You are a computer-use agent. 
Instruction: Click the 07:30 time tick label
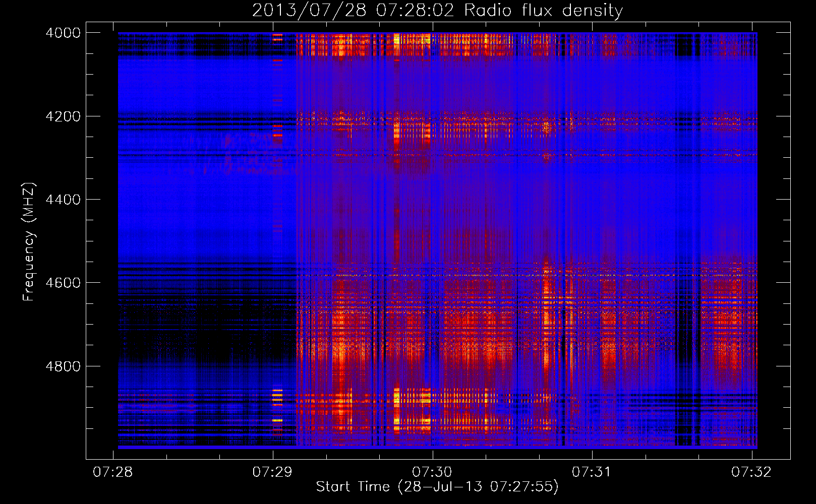(x=432, y=472)
